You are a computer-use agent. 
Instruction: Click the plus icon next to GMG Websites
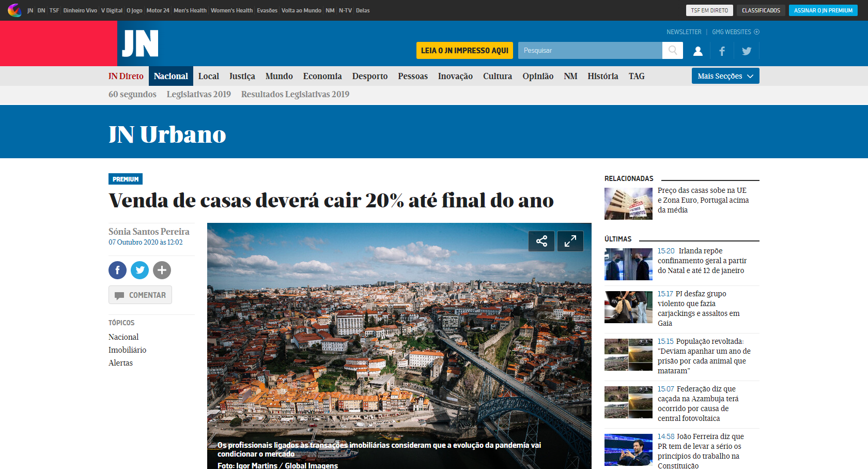pos(756,32)
